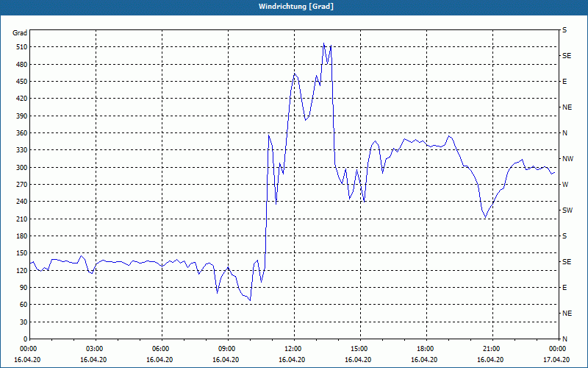Select the W compass direction label

tap(565, 185)
